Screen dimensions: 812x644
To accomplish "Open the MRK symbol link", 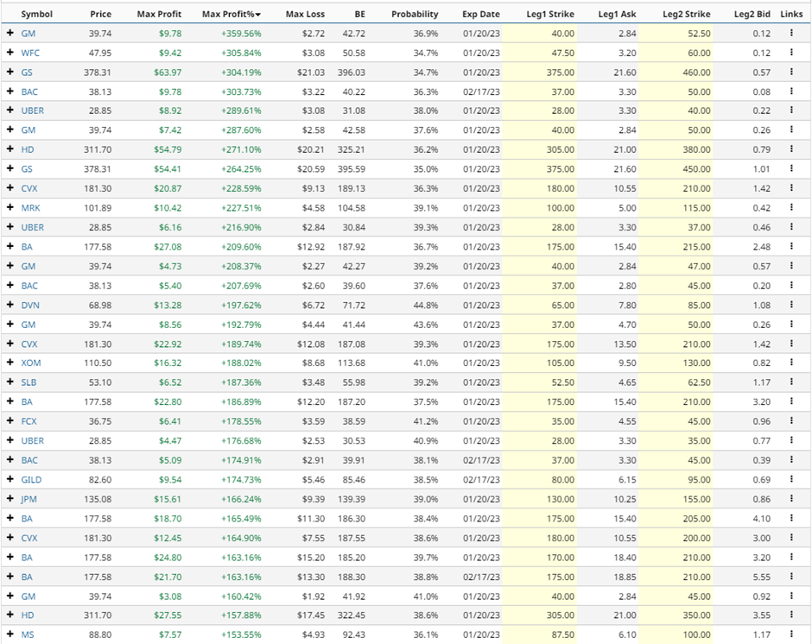I will pyautogui.click(x=30, y=207).
